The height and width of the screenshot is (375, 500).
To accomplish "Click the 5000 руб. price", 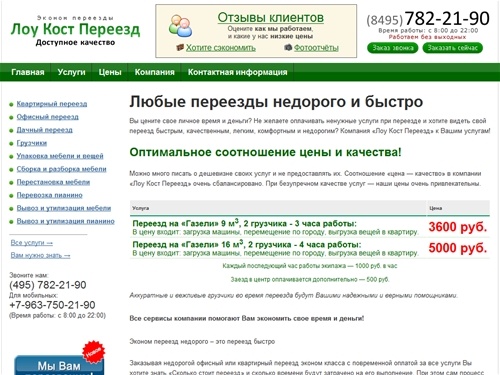I will [458, 248].
